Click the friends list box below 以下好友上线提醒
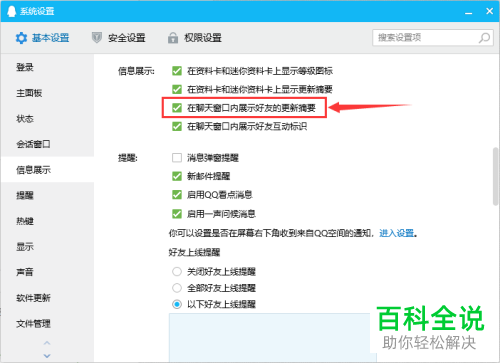Screen dimensions: 500x363 click(x=273, y=337)
